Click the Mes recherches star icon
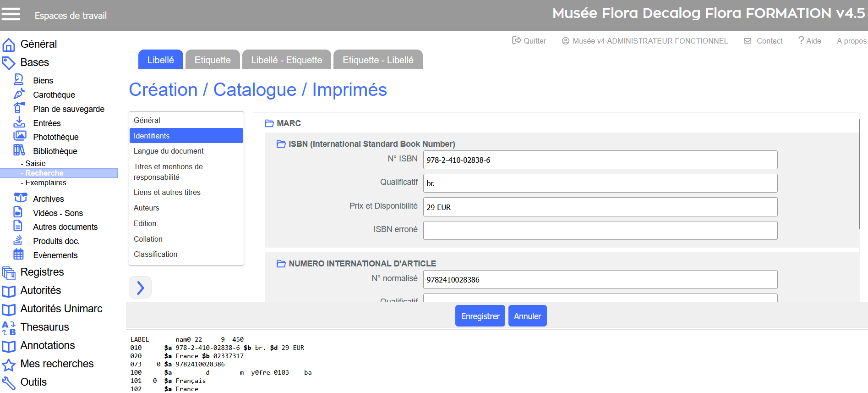This screenshot has height=393, width=868. click(9, 365)
